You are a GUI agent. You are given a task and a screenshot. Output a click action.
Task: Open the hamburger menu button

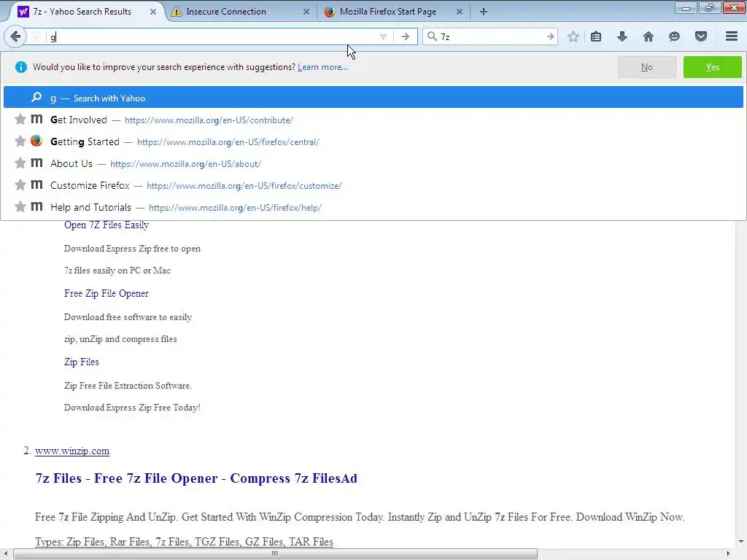732,36
